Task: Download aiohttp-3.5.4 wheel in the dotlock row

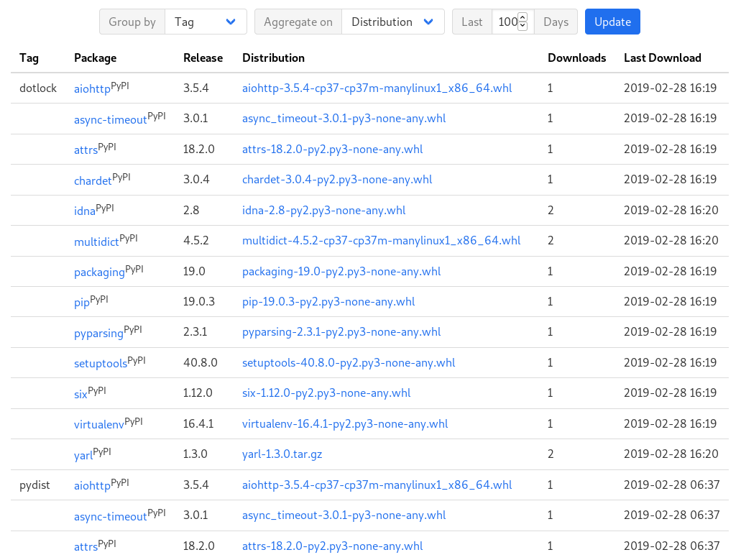Action: click(x=377, y=88)
